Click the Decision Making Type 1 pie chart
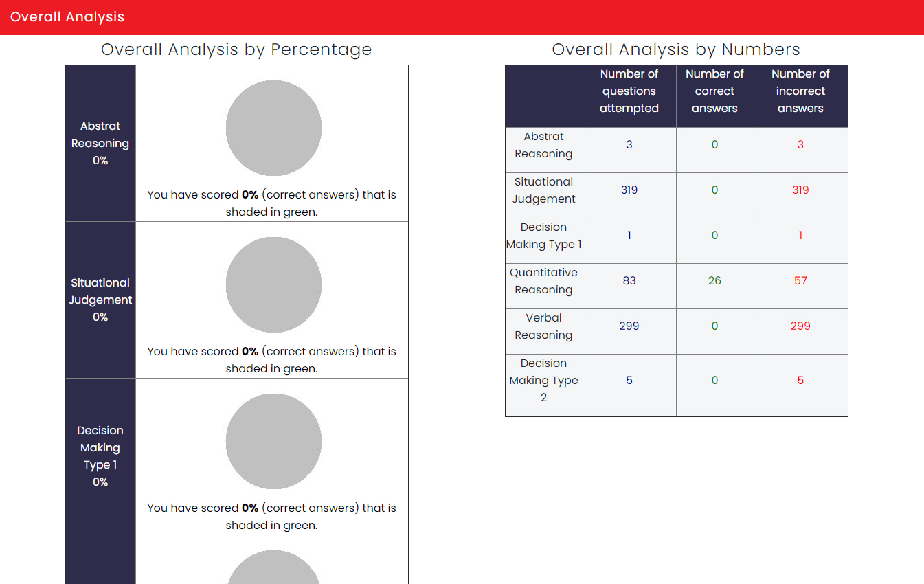The image size is (924, 584). click(x=273, y=441)
